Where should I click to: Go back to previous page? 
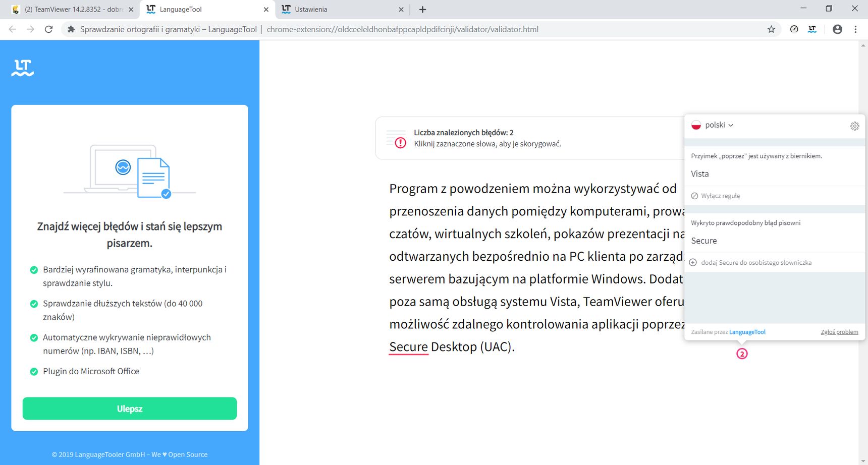(13, 29)
